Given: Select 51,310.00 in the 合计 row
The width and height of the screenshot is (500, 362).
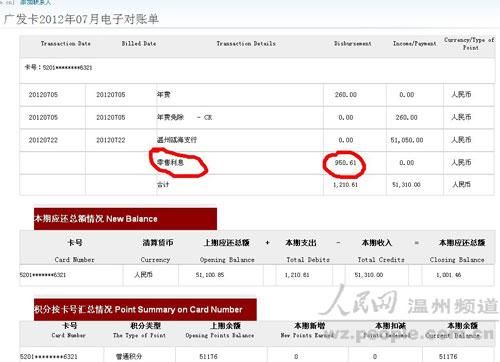Looking at the screenshot, I should click(406, 184).
